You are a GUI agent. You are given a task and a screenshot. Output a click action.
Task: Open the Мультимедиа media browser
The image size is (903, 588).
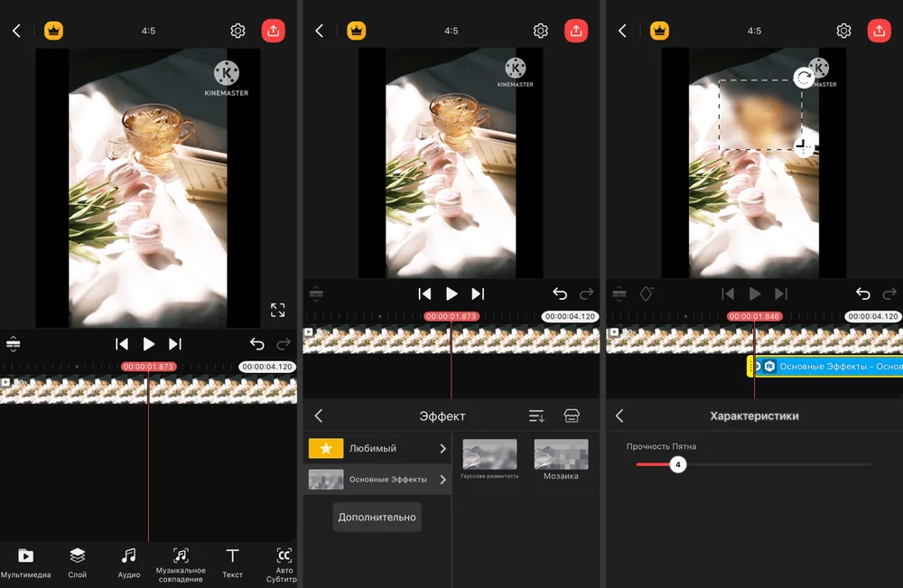pyautogui.click(x=25, y=562)
